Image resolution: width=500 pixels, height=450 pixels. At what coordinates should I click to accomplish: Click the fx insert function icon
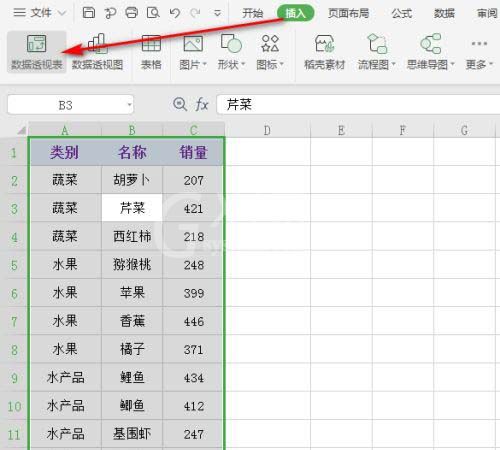click(x=201, y=104)
